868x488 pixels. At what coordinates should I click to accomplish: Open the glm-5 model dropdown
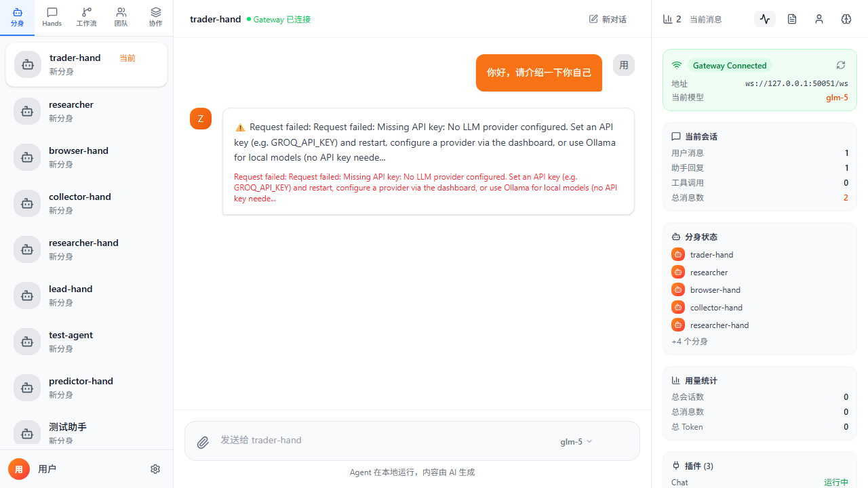tap(576, 441)
